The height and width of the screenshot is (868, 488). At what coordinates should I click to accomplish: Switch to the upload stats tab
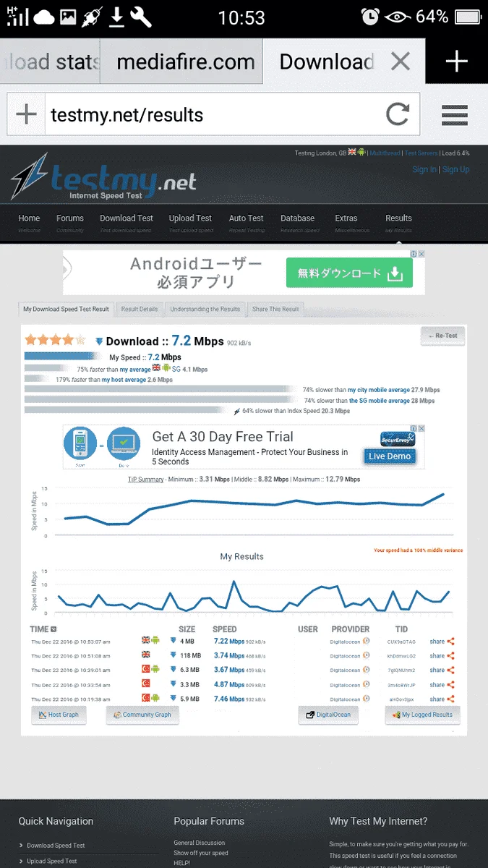50,61
